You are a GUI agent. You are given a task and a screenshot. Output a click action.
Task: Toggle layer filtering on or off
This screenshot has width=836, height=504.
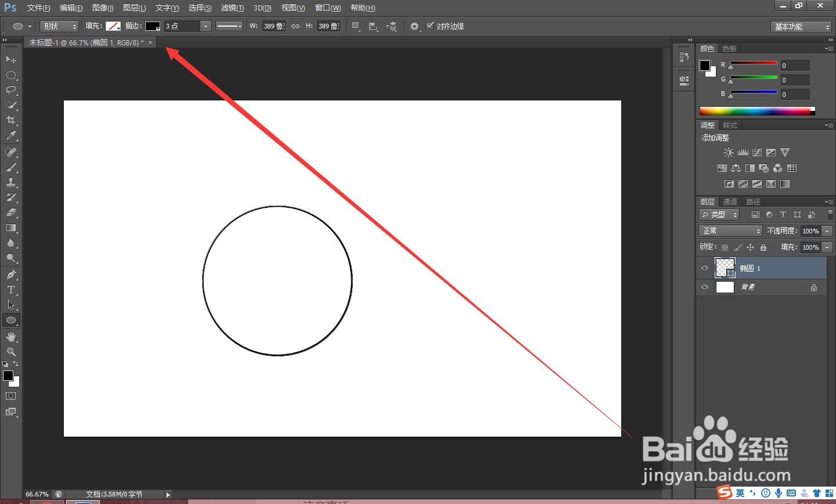coord(830,214)
